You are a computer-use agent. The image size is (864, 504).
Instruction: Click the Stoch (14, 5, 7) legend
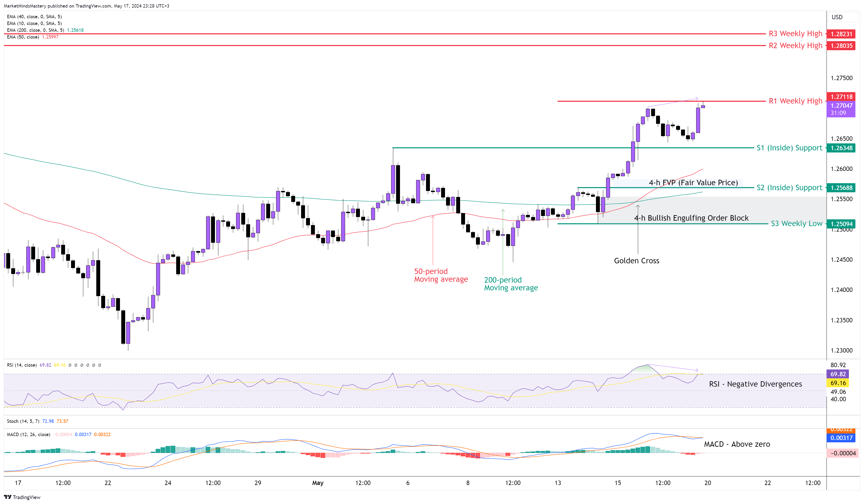(x=23, y=421)
